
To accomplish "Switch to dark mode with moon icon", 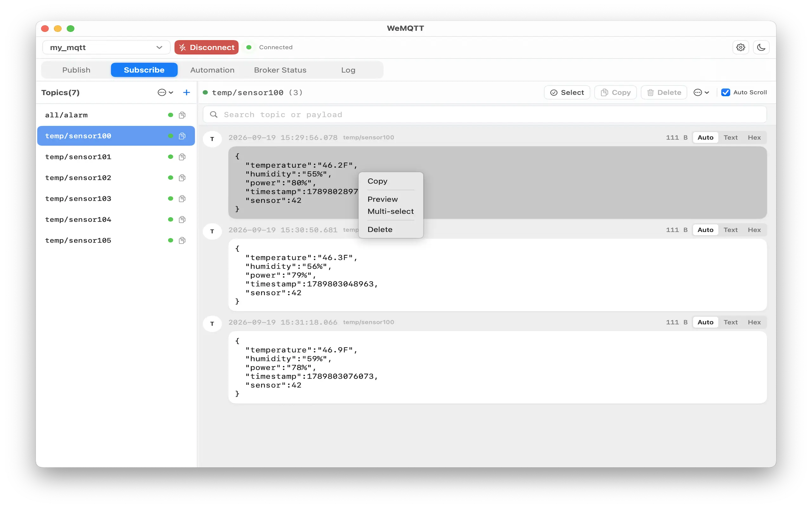I will coord(761,47).
